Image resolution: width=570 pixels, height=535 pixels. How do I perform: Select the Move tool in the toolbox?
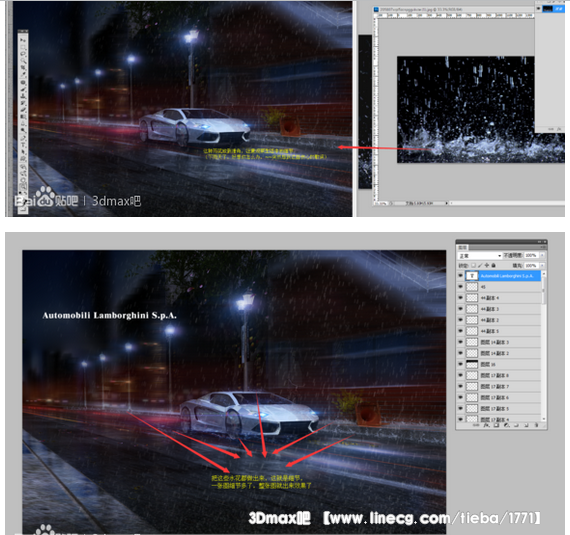point(23,40)
